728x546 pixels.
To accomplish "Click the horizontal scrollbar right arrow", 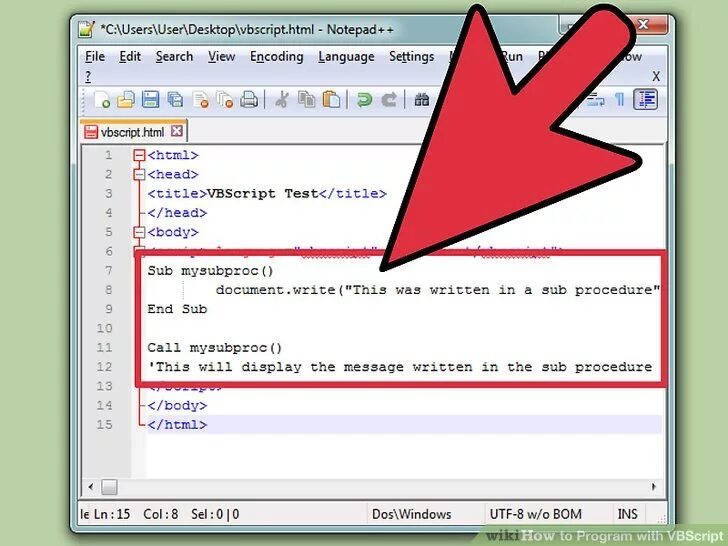I will [x=654, y=487].
